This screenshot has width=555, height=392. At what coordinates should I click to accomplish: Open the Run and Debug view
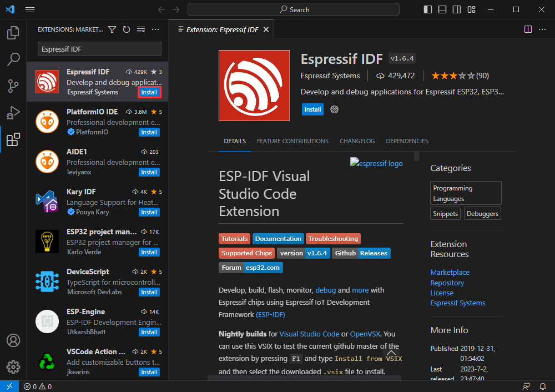13,113
